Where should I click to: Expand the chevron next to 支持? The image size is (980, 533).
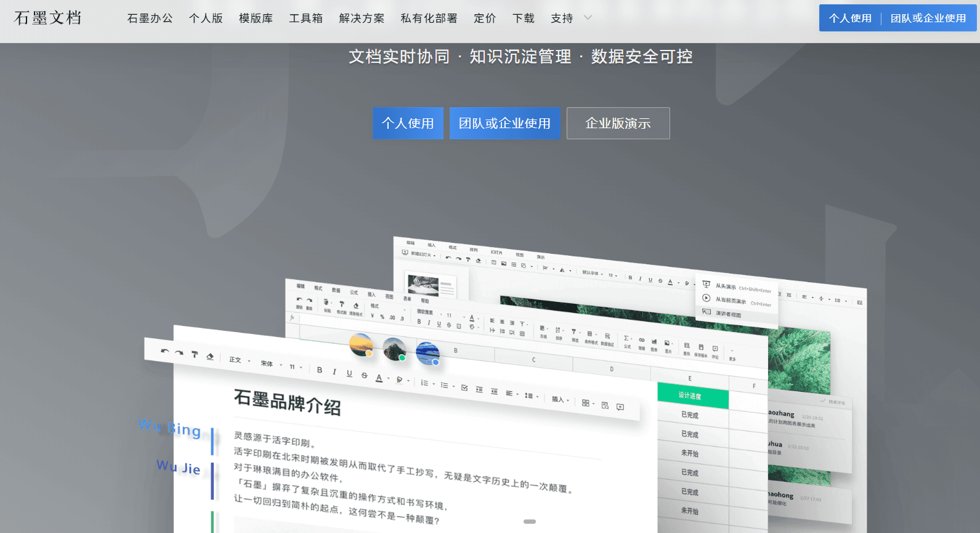tap(588, 18)
